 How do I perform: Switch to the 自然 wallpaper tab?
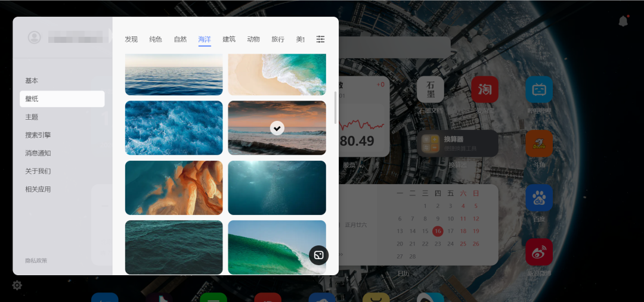pos(180,39)
